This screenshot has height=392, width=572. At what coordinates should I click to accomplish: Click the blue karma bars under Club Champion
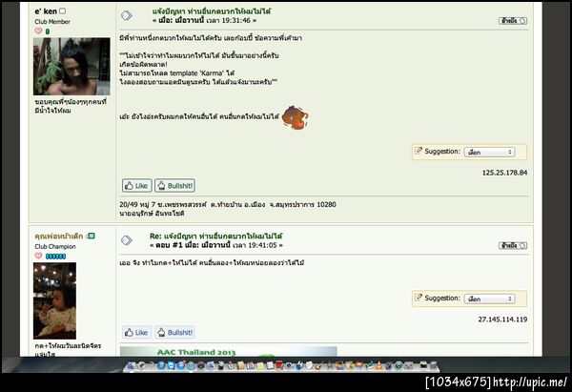55,257
